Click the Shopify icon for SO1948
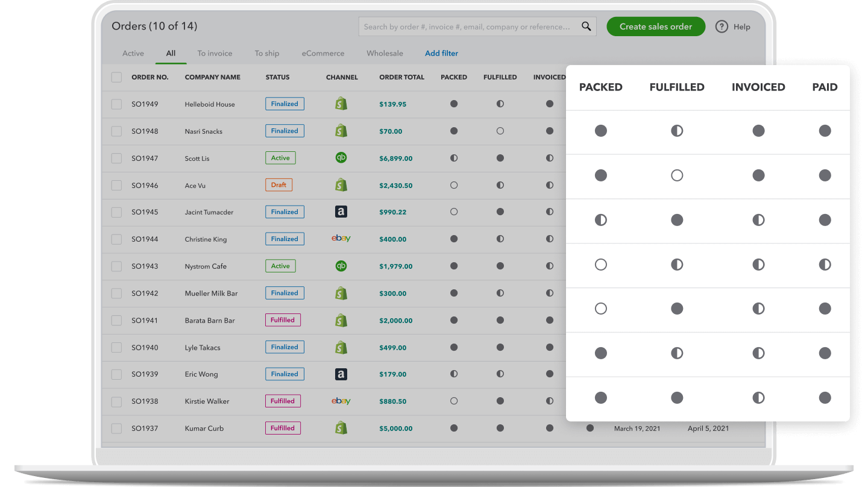Image resolution: width=868 pixels, height=487 pixels. (341, 131)
